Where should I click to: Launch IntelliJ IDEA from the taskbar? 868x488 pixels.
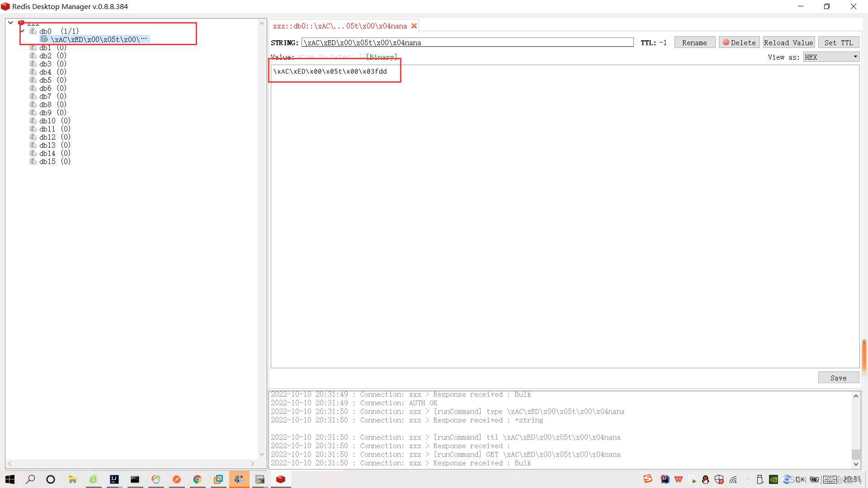[114, 479]
